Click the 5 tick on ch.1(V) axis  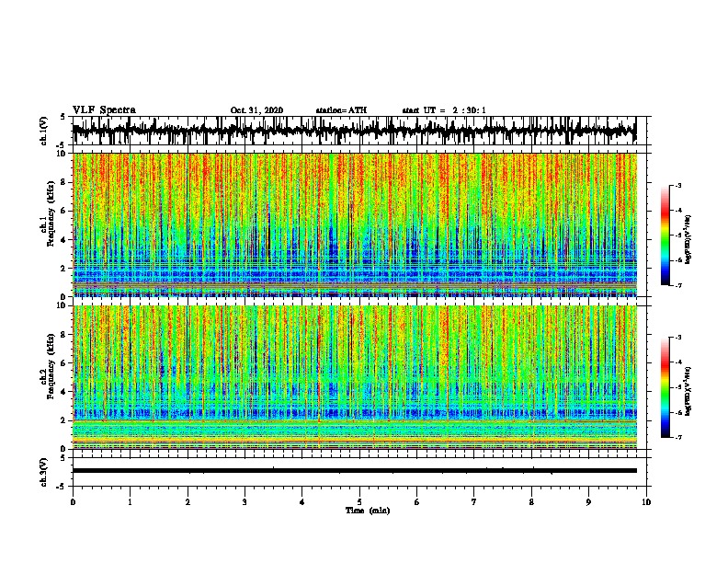tap(63, 117)
